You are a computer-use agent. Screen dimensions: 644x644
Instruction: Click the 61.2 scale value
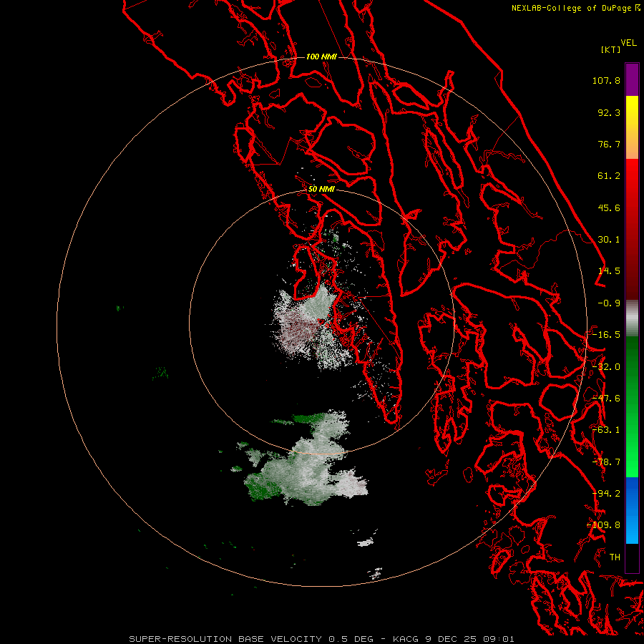(x=609, y=176)
